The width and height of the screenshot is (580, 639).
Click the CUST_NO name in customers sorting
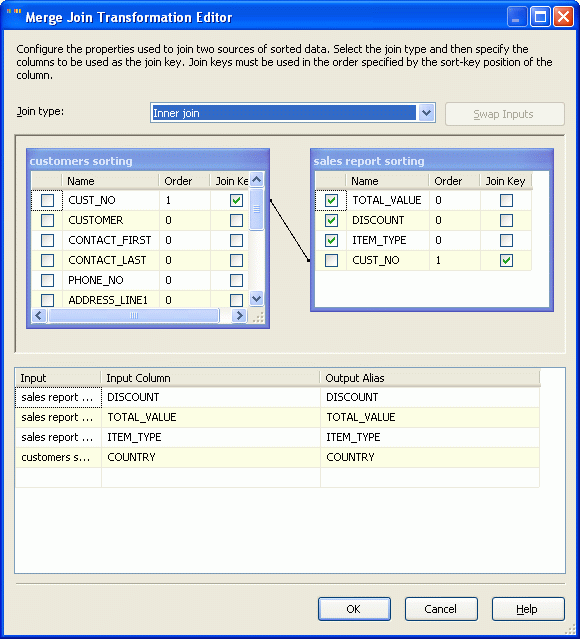tap(92, 200)
